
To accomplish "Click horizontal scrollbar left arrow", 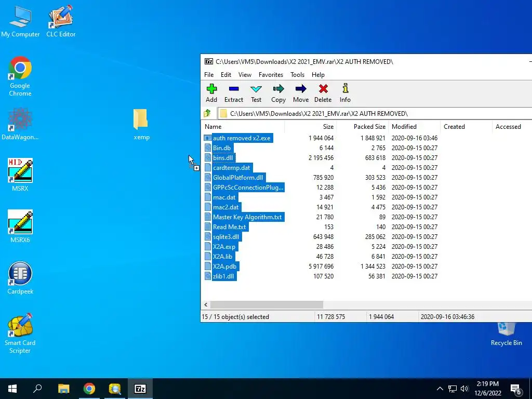I will 206,304.
